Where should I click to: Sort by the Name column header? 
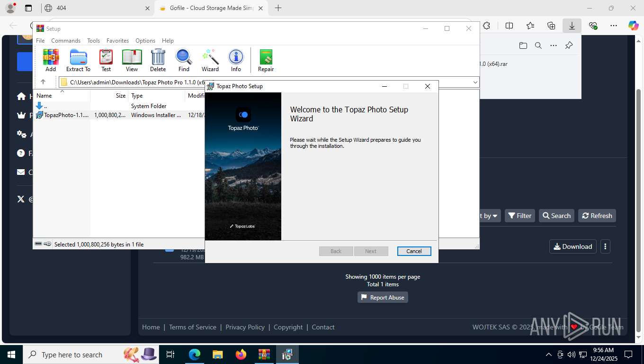point(62,95)
